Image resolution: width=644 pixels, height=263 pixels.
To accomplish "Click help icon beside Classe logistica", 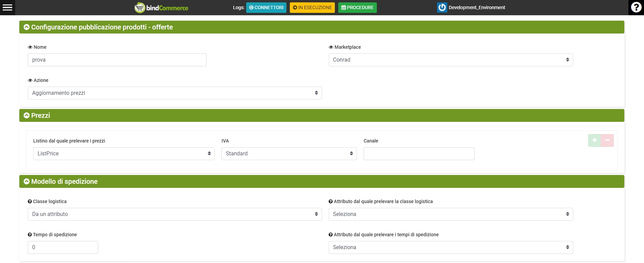I will (30, 201).
